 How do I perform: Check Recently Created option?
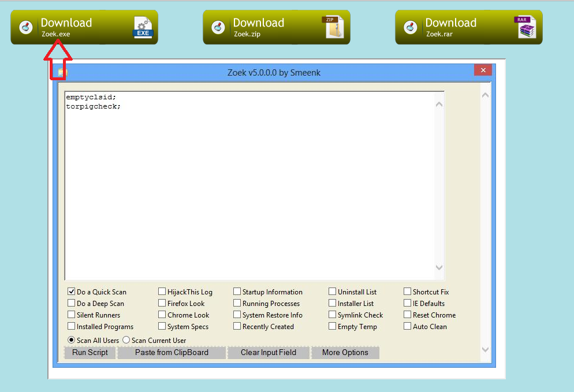237,326
